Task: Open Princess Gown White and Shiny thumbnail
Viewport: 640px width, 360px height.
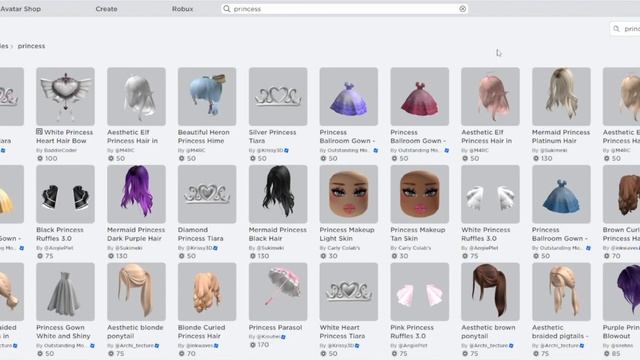Action: pyautogui.click(x=65, y=291)
